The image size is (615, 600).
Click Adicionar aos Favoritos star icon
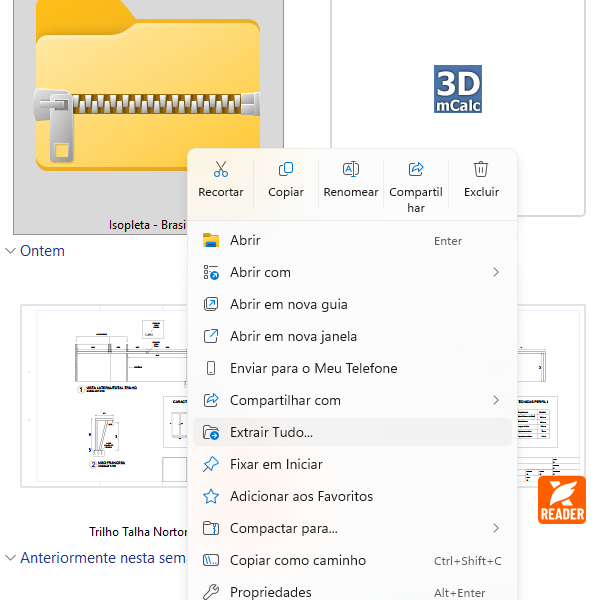[211, 496]
